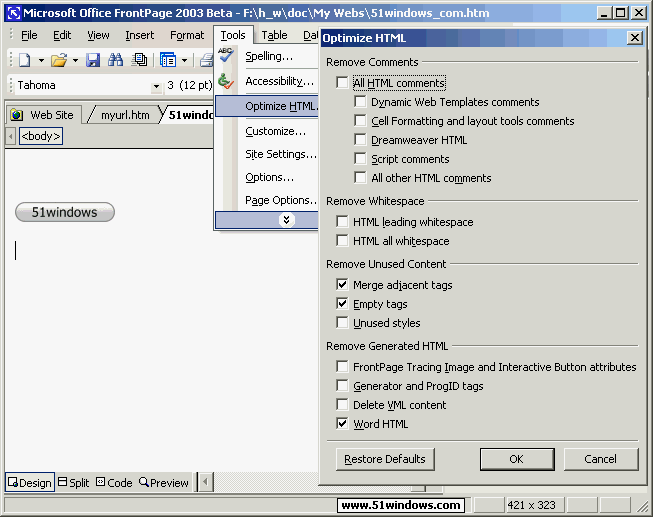Screen dimensions: 653x517
Task: Click the Spelling ABC checkmark icon
Action: pos(226,56)
